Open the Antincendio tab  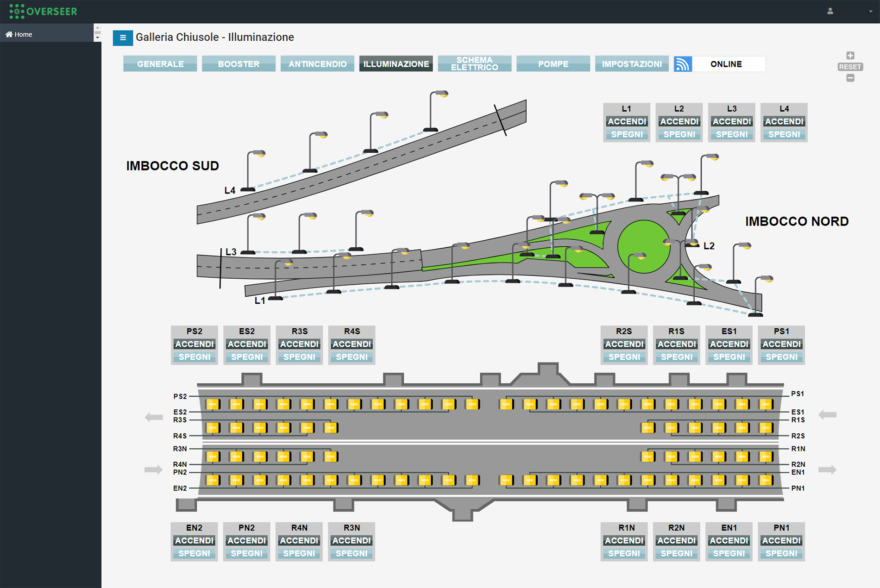click(x=317, y=64)
